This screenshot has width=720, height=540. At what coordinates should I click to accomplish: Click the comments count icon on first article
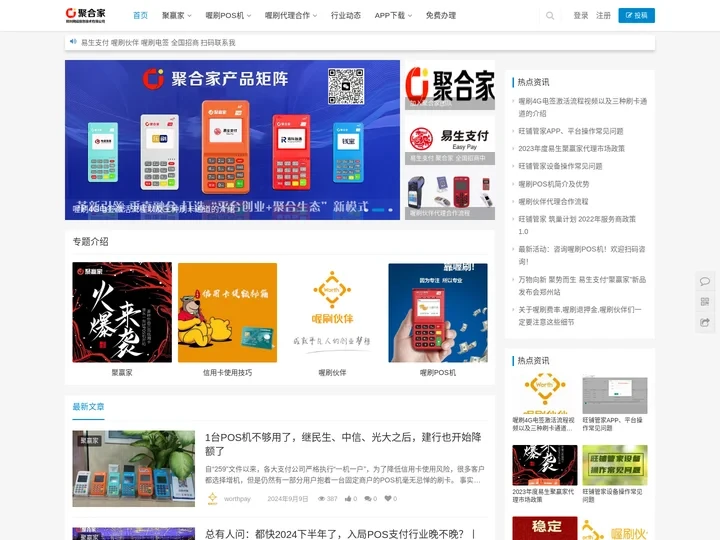coord(368,499)
